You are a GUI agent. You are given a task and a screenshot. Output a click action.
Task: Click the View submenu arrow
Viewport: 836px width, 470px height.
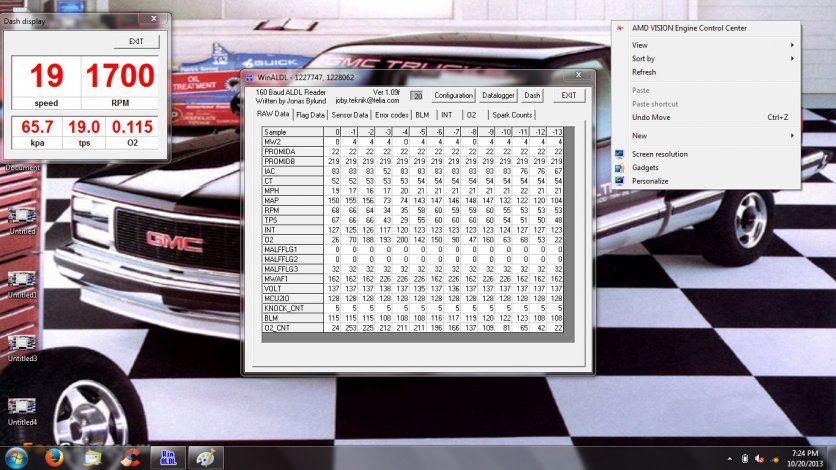(x=792, y=45)
